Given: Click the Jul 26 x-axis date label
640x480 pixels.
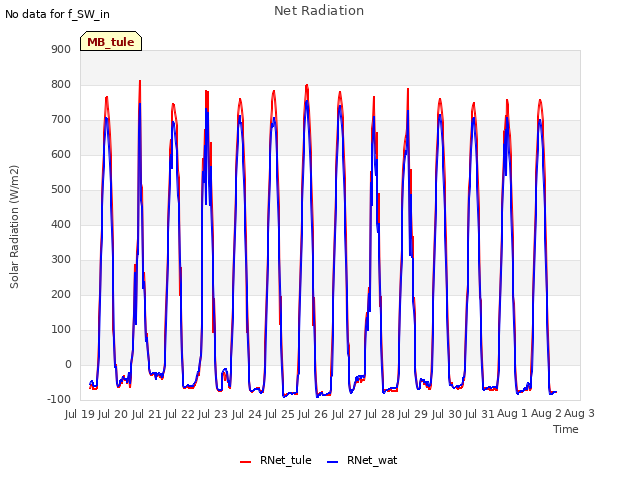Looking at the screenshot, I should [x=313, y=414].
